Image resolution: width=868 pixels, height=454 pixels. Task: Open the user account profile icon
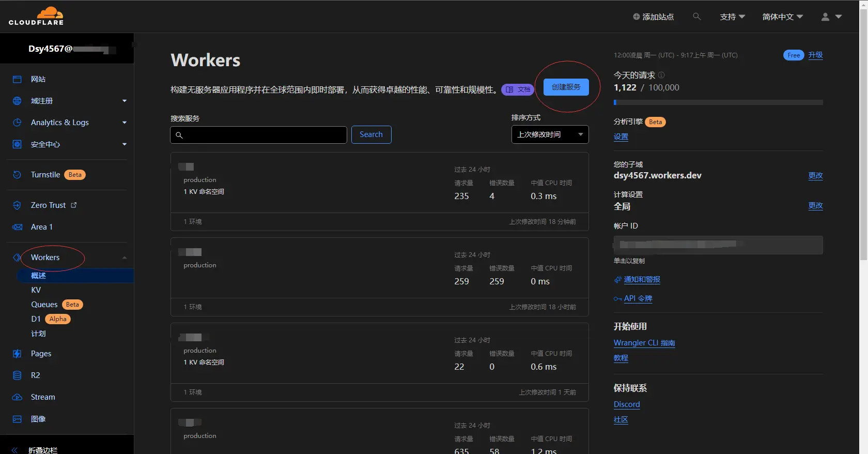click(x=825, y=17)
